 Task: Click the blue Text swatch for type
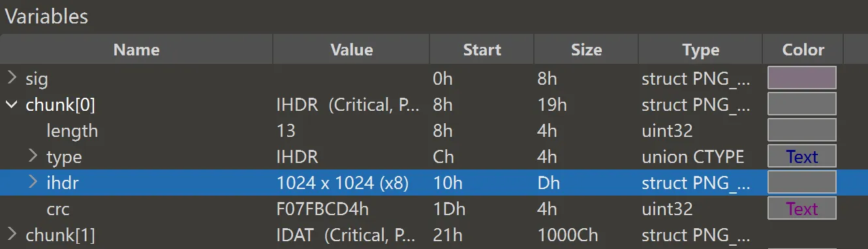802,156
